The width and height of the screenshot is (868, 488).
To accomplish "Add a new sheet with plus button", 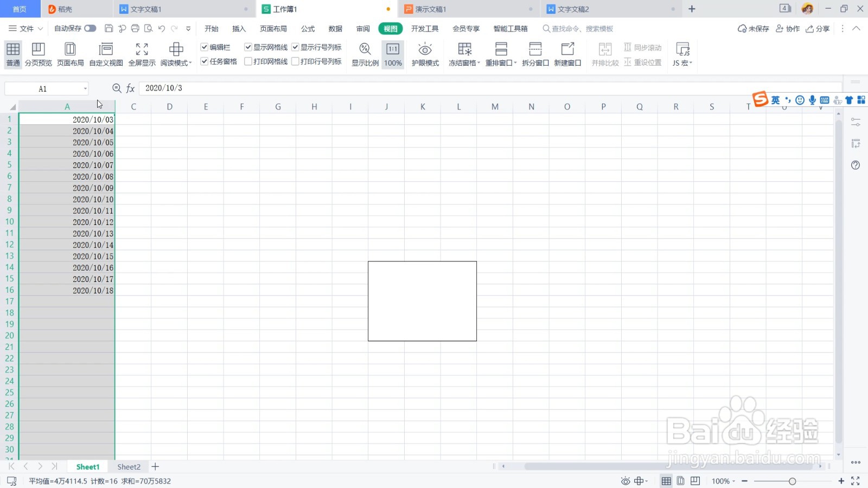I will coord(155,466).
